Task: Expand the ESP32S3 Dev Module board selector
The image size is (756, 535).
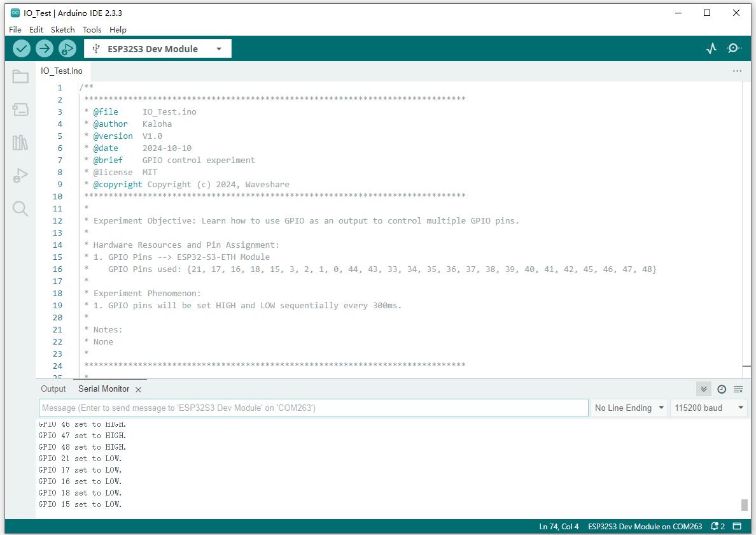Action: tap(157, 49)
